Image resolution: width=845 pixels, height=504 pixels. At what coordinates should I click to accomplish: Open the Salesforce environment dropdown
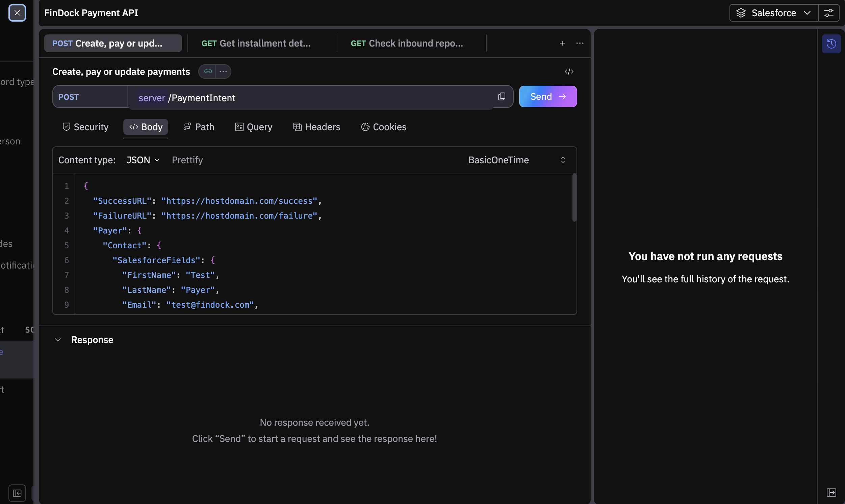pos(773,13)
